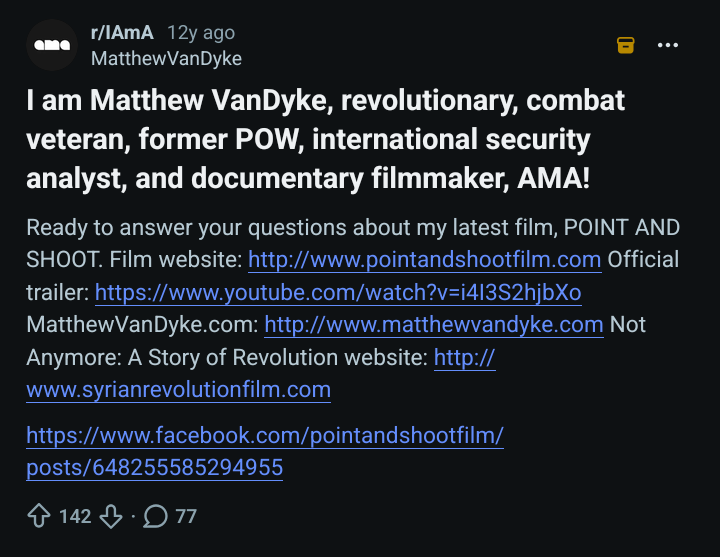Open the YouTube official trailer link
Screen dimensions: 720x557
[x=338, y=293]
